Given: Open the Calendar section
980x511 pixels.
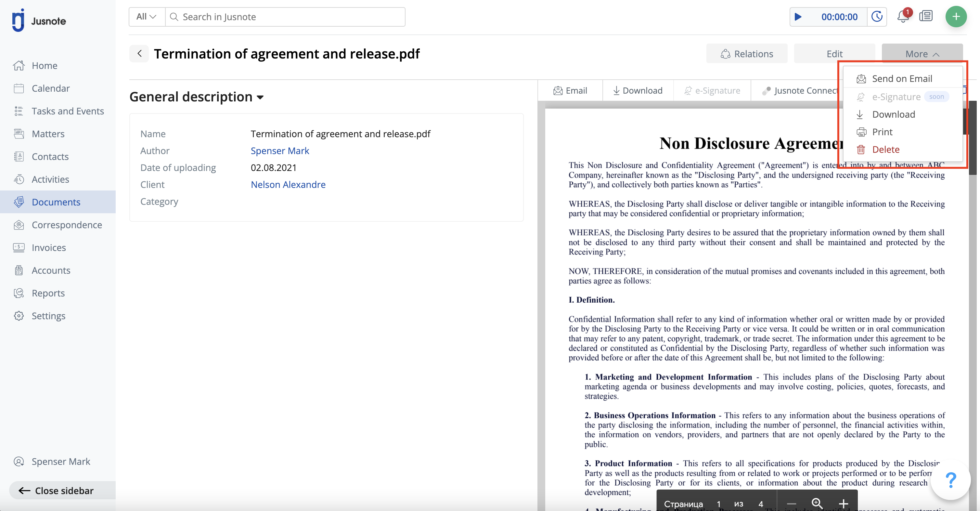Looking at the screenshot, I should [x=50, y=88].
